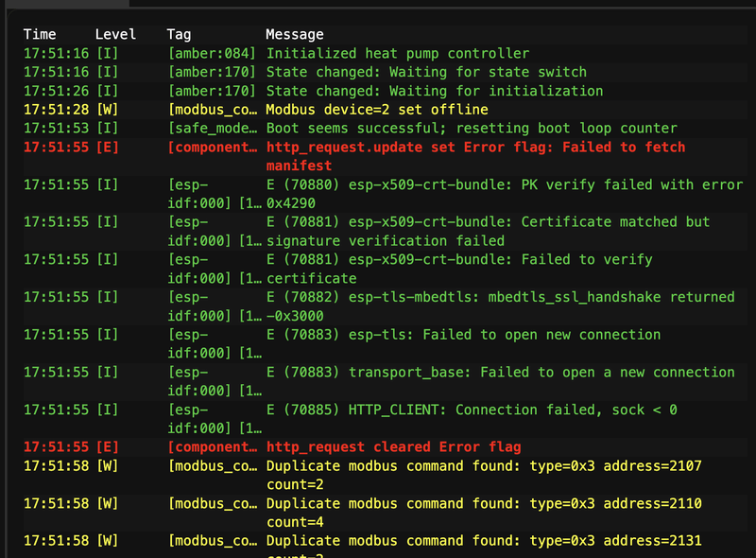Click [modbus_co… tag on address=2110 row
The image size is (756, 558).
coord(213,503)
